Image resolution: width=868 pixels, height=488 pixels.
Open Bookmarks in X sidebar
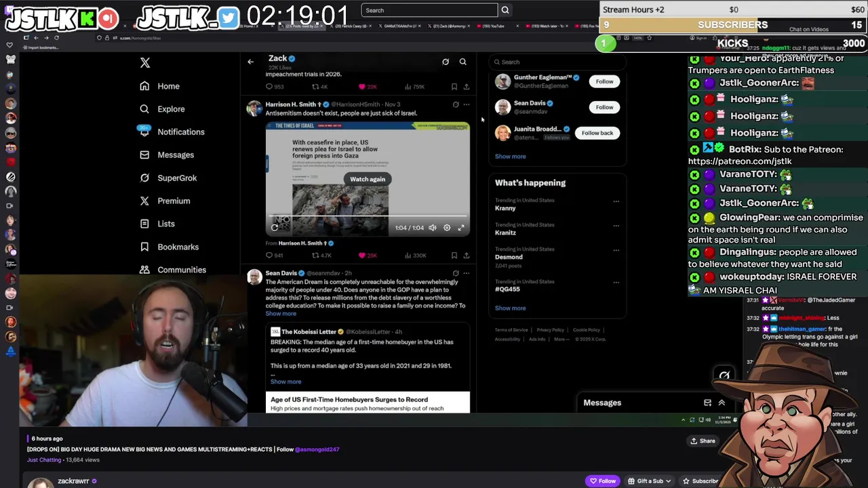coord(169,247)
